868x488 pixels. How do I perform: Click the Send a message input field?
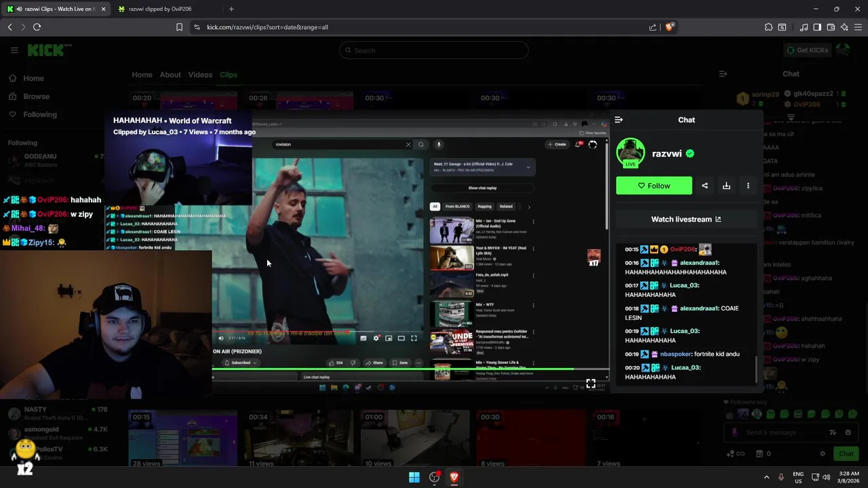pos(790,432)
